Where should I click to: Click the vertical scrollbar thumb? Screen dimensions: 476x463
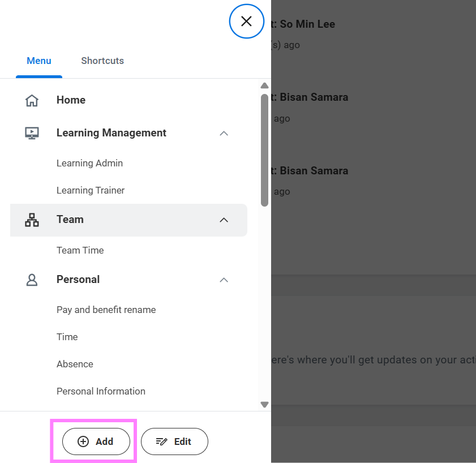pos(264,149)
